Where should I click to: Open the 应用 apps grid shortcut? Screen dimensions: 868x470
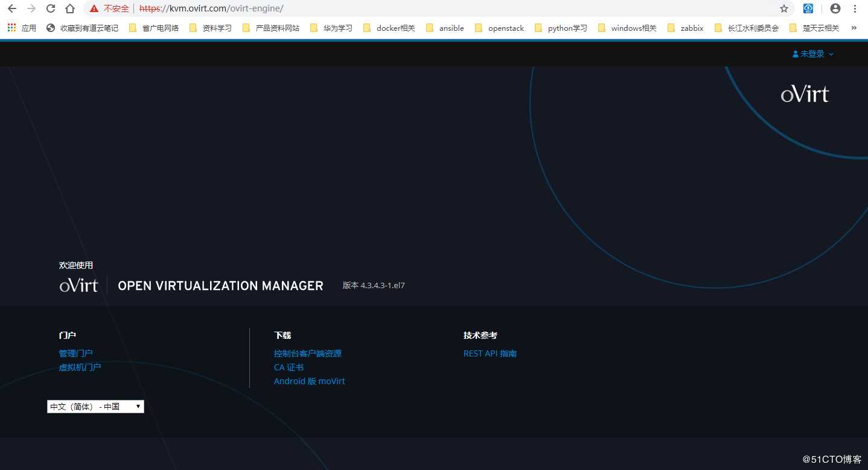click(x=22, y=28)
